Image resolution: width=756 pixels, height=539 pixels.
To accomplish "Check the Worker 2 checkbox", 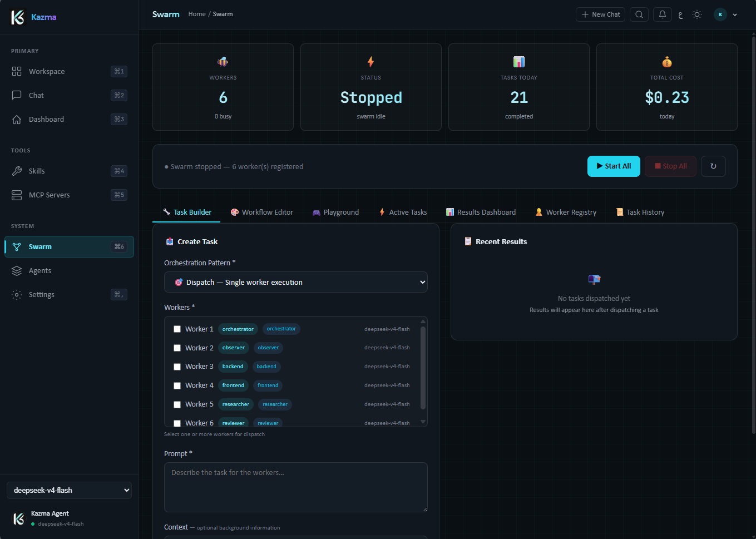I will click(x=177, y=348).
